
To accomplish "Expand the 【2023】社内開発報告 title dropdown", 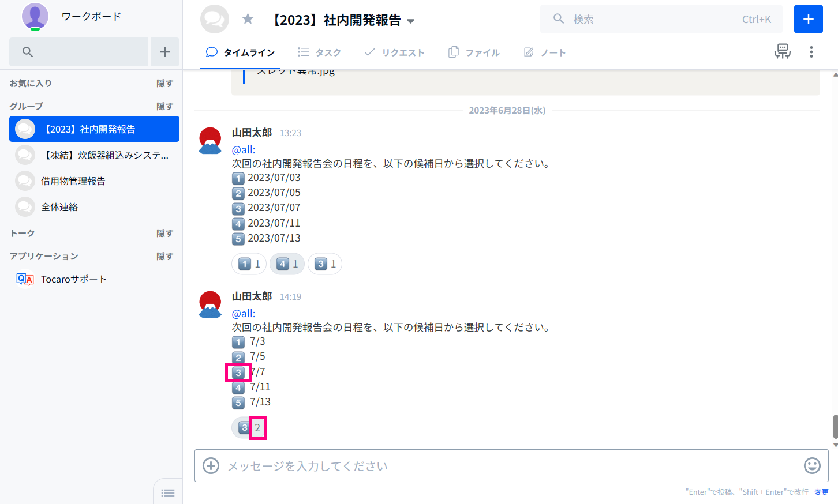I will pyautogui.click(x=411, y=21).
